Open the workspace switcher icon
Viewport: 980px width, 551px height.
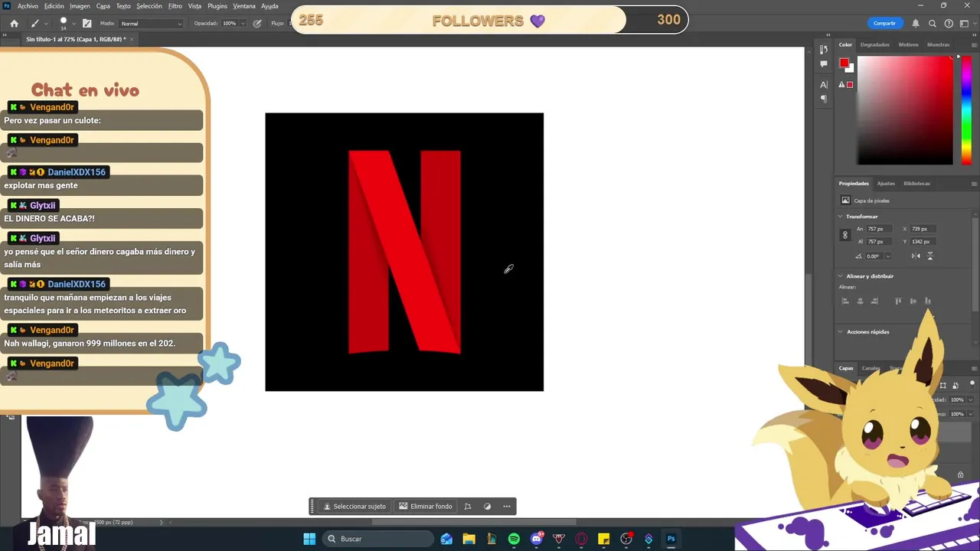tap(964, 24)
